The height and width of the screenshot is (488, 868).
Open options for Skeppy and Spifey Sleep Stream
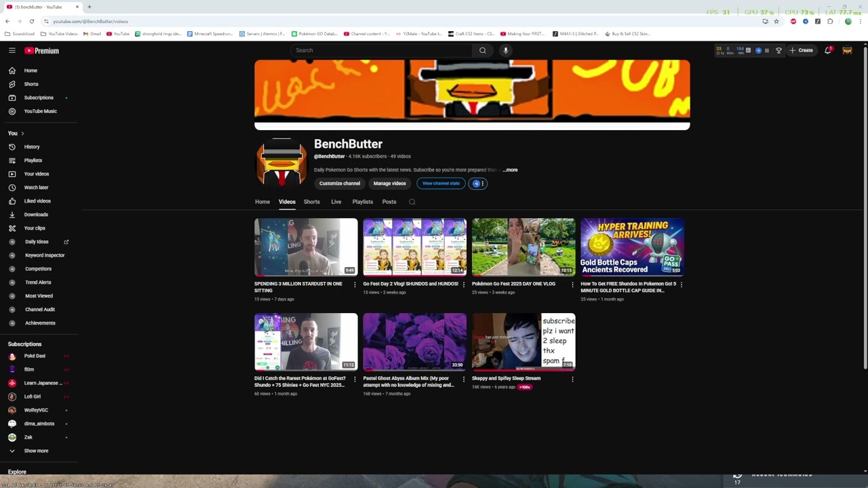click(572, 380)
